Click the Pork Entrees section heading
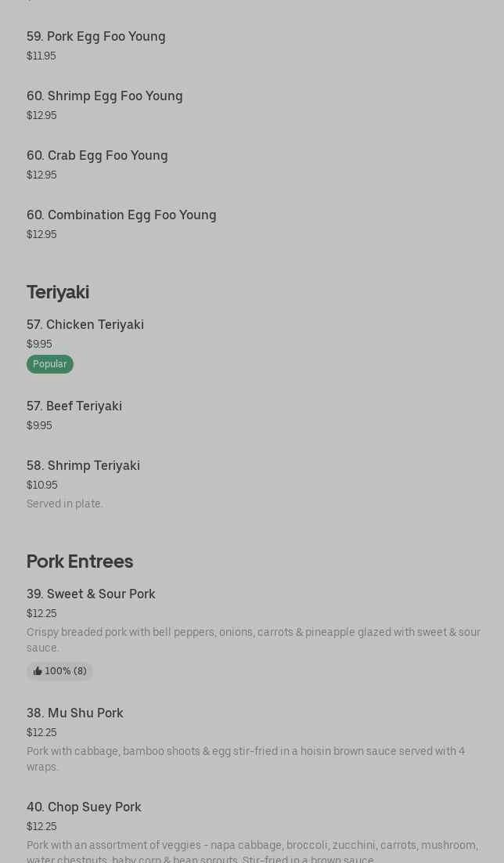The width and height of the screenshot is (504, 863). (80, 561)
